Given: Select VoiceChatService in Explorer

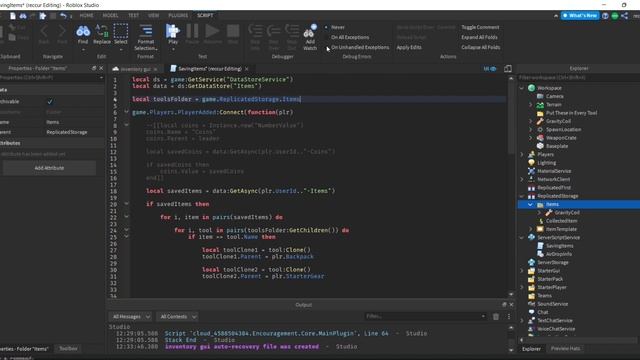Looking at the screenshot, I should 556,329.
